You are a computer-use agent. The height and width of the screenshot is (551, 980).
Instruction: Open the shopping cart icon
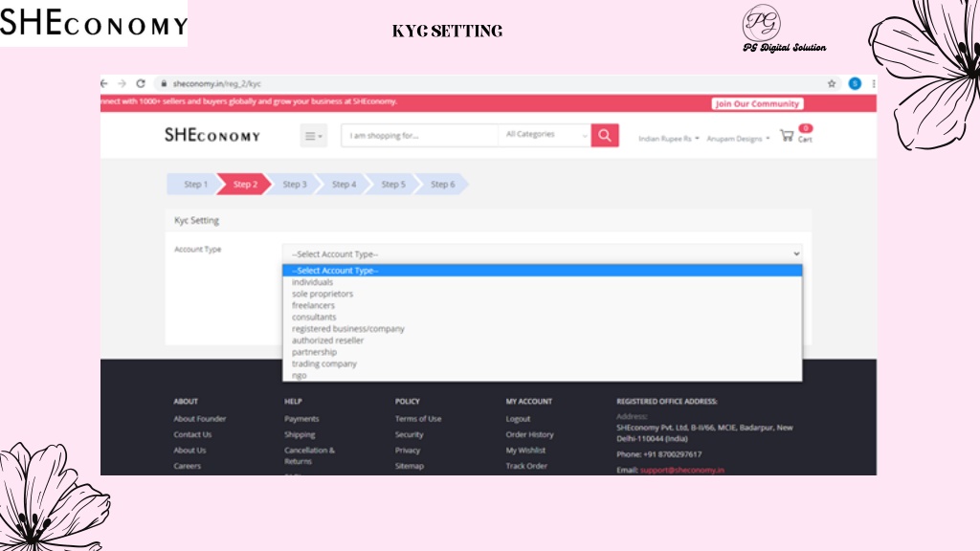point(787,136)
